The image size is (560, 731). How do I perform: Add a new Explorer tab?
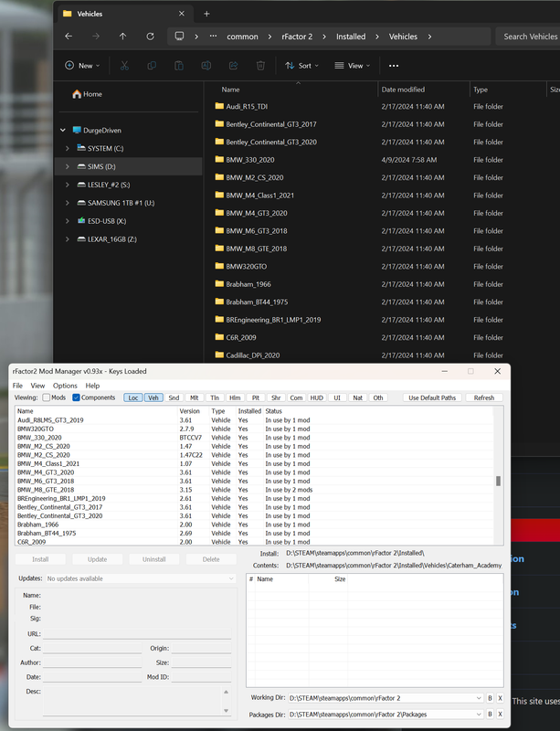[x=206, y=14]
